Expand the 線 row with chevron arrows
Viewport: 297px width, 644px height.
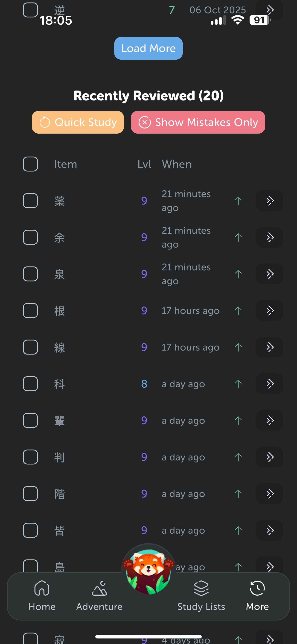point(269,347)
